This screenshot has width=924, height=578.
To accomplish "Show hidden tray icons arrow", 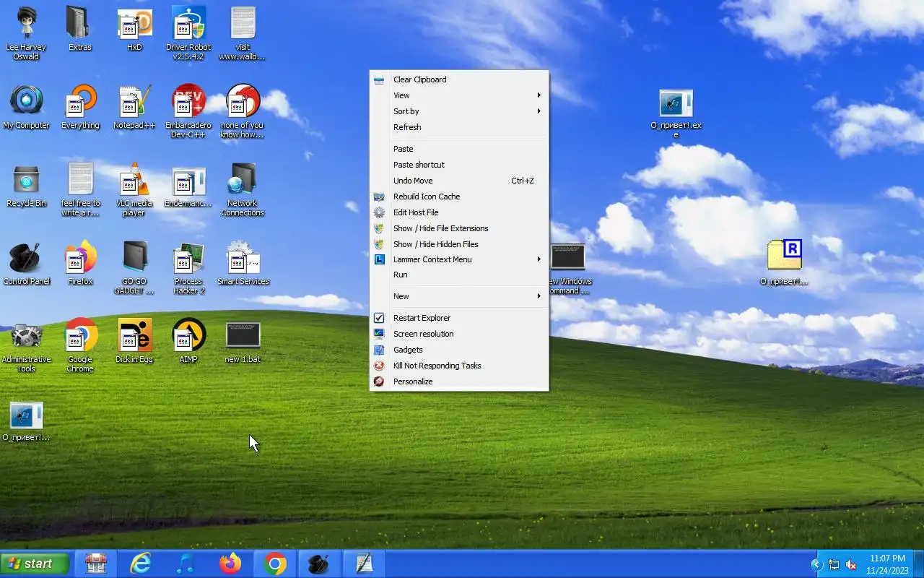I will (816, 564).
